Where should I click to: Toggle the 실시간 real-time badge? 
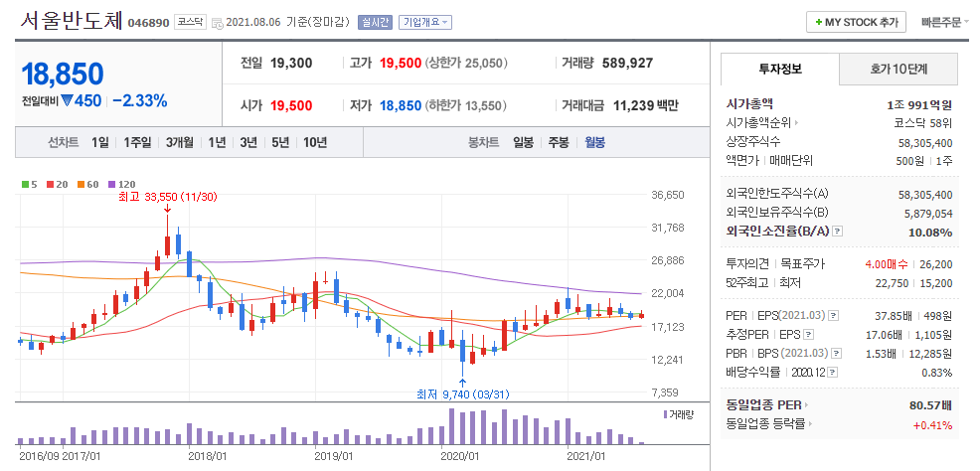coord(375,23)
